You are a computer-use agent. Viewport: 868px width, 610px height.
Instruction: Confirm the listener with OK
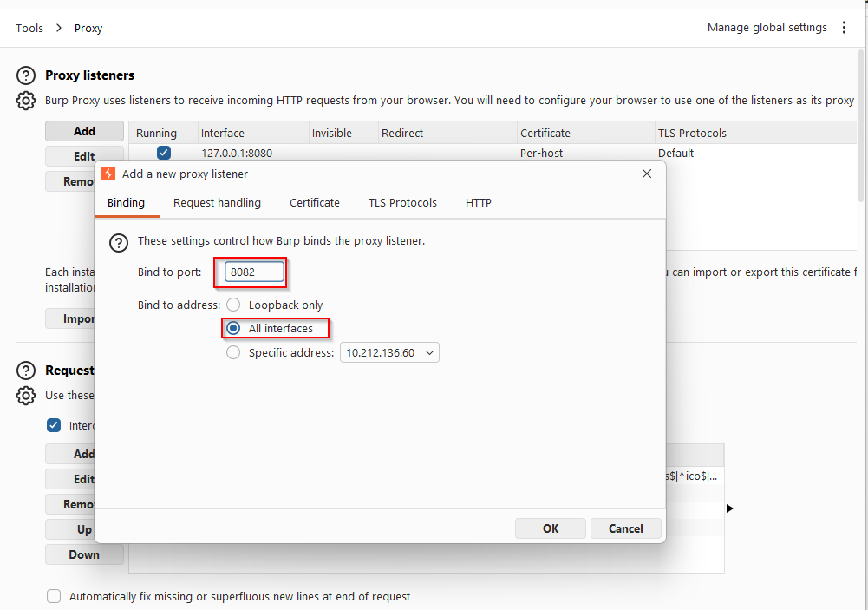[x=551, y=528]
